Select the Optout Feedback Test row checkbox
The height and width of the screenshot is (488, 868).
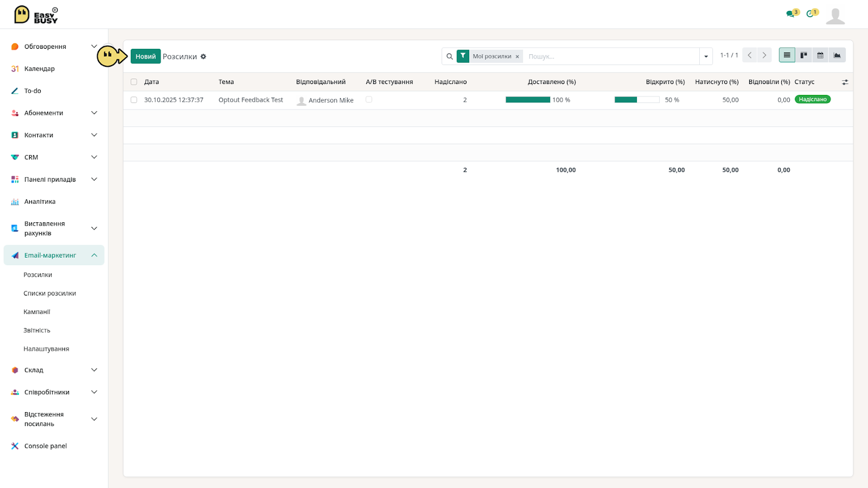(x=134, y=100)
